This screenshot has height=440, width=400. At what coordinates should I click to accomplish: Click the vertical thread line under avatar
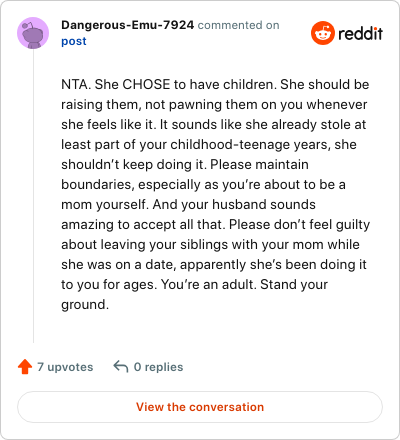[33, 196]
